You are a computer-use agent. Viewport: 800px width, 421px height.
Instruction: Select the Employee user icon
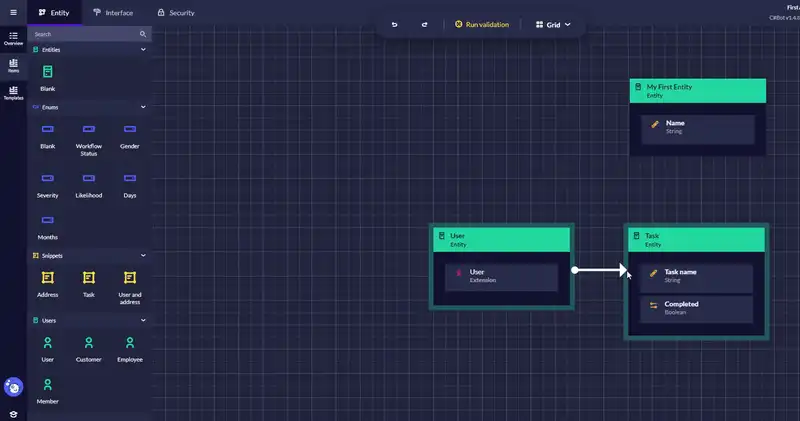click(x=130, y=343)
